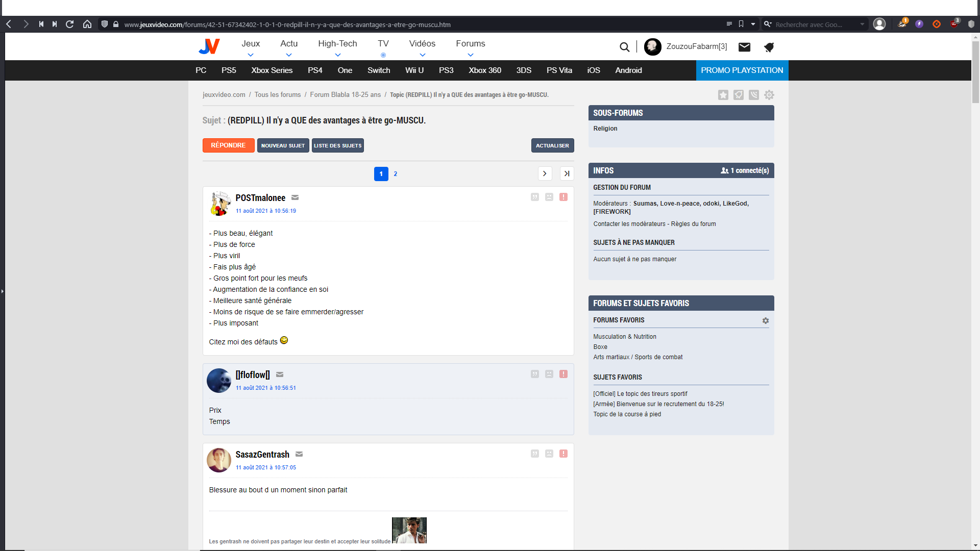Report []floflow[]'s post with red alert icon
The height and width of the screenshot is (551, 980).
coord(563,374)
